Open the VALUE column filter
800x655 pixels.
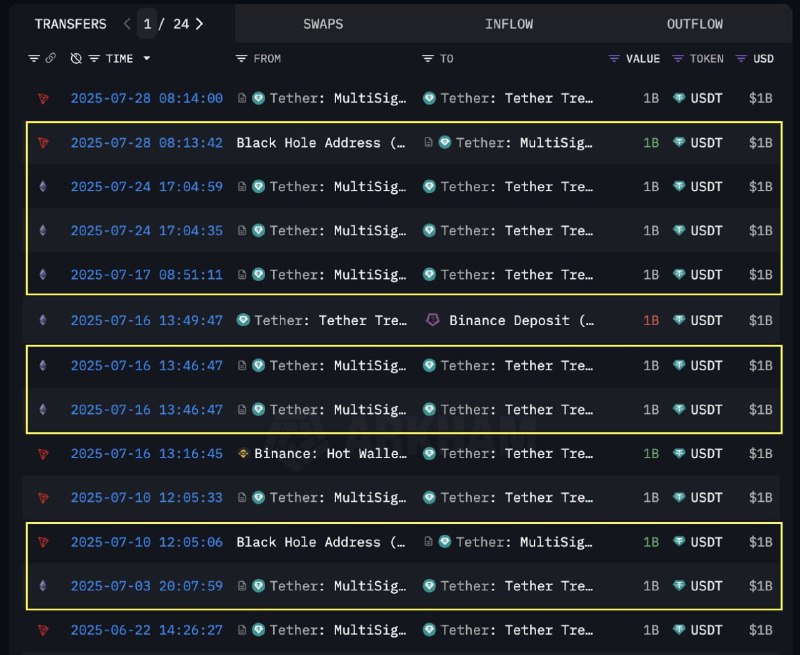[x=614, y=59]
